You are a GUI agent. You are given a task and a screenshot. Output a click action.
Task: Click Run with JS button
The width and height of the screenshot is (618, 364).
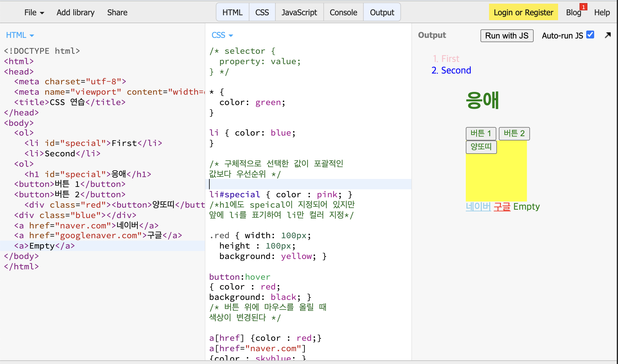coord(506,36)
